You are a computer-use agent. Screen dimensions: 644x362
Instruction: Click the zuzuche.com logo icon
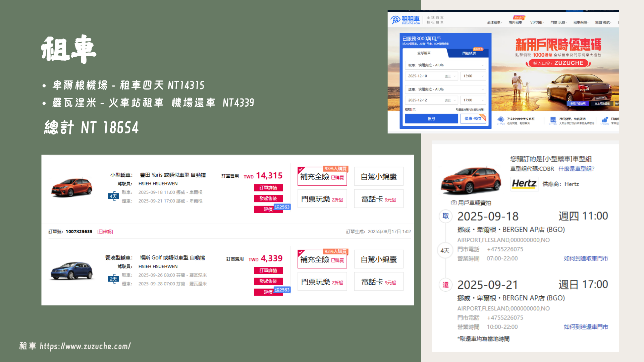tap(395, 20)
